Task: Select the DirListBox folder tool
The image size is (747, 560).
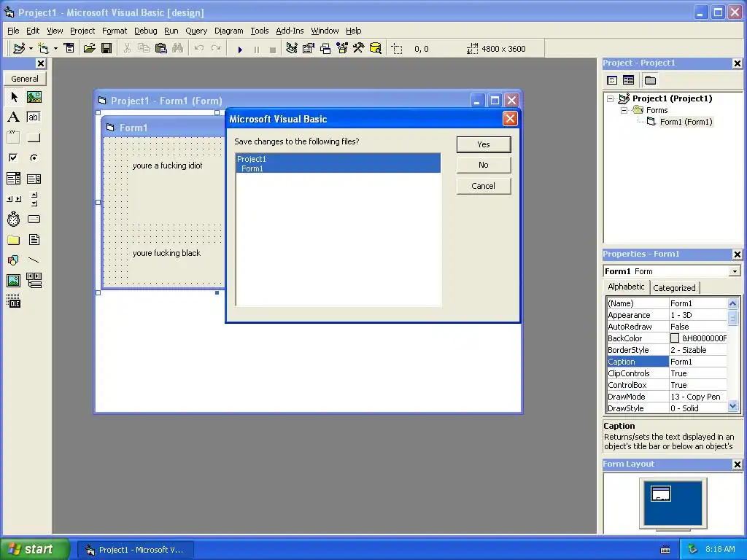Action: pos(14,239)
